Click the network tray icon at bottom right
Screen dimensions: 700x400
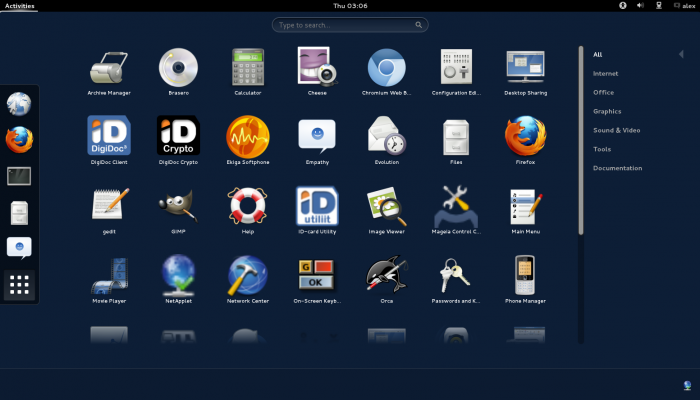pos(687,385)
